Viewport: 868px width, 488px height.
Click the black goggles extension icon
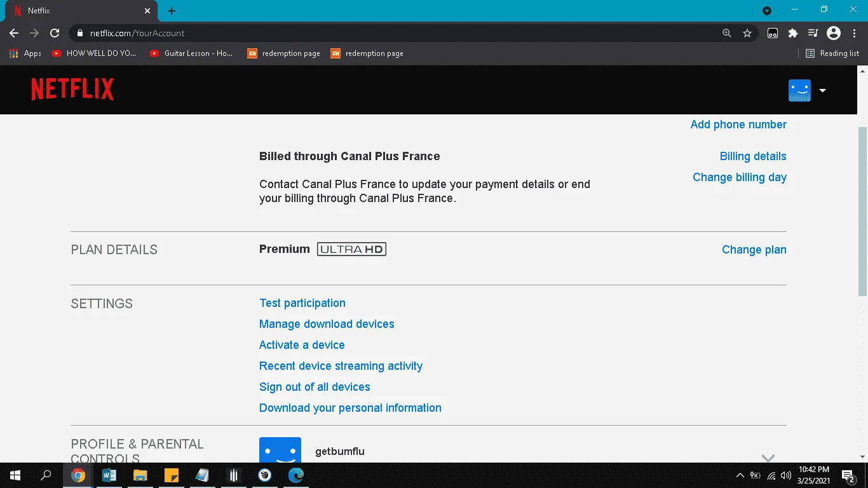click(773, 33)
